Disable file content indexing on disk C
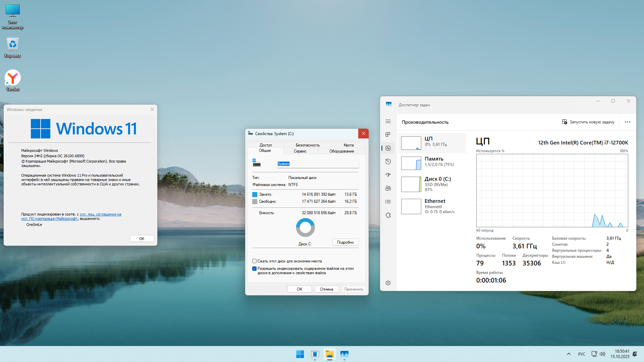Viewport: 644px width, 362px height. coord(254,268)
